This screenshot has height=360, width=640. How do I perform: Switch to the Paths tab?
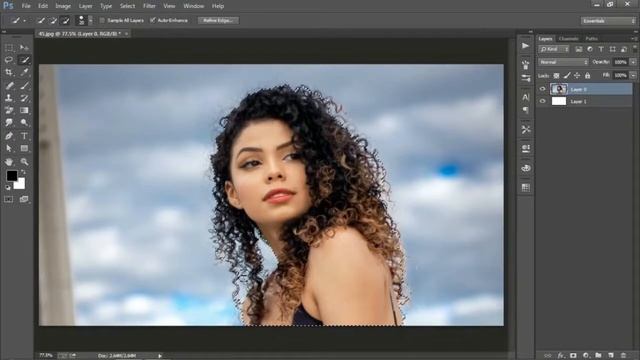[591, 39]
